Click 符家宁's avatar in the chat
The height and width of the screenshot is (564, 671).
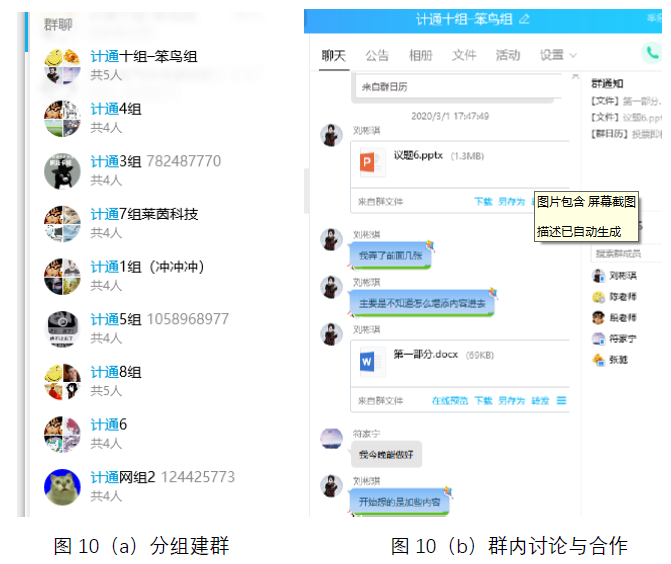[x=332, y=438]
